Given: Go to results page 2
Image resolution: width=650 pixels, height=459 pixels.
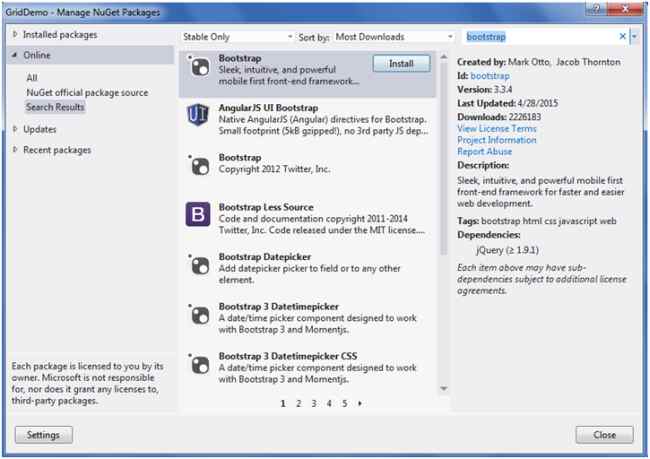Looking at the screenshot, I should pos(298,403).
